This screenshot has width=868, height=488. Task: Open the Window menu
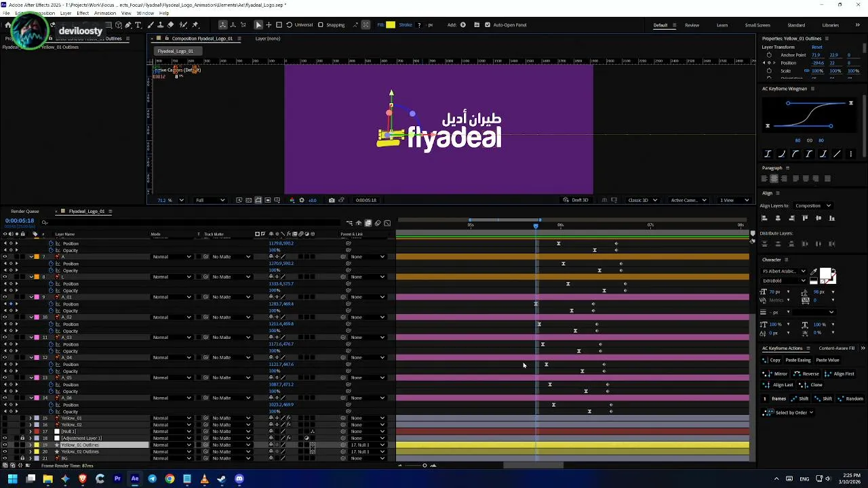coord(145,13)
